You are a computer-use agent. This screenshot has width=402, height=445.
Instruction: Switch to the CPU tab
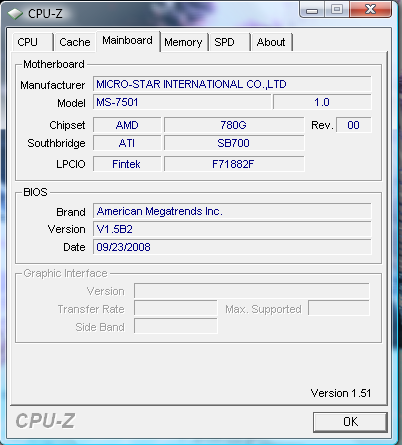tap(32, 42)
